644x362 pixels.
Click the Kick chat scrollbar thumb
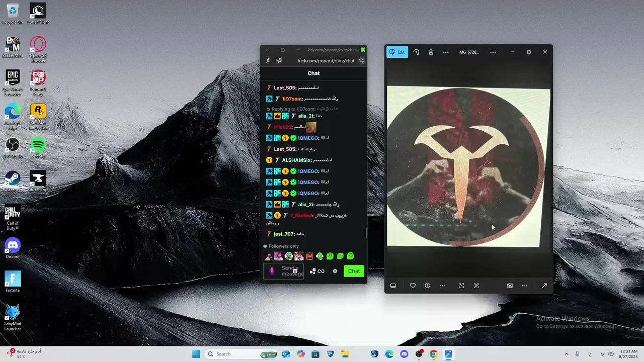pos(366,233)
